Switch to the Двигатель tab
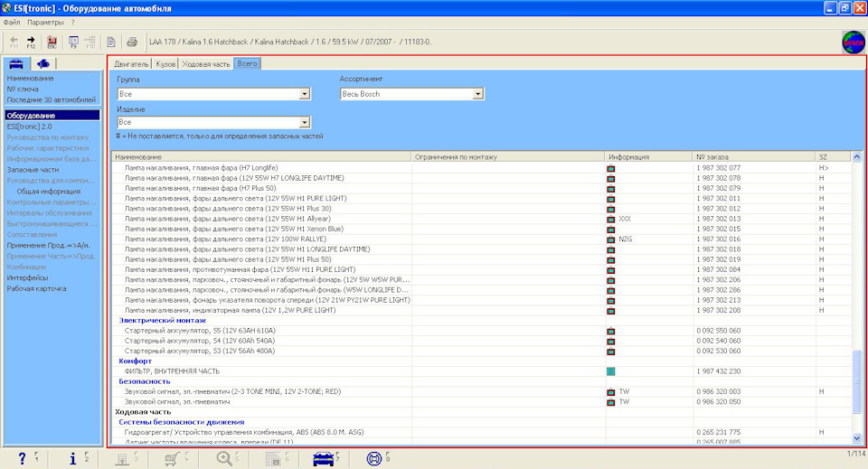The image size is (868, 469). point(131,64)
